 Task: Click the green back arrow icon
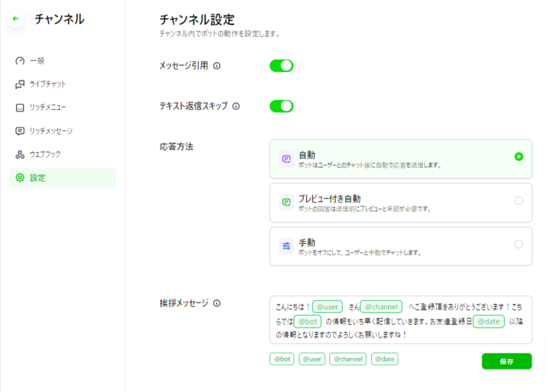click(x=16, y=19)
